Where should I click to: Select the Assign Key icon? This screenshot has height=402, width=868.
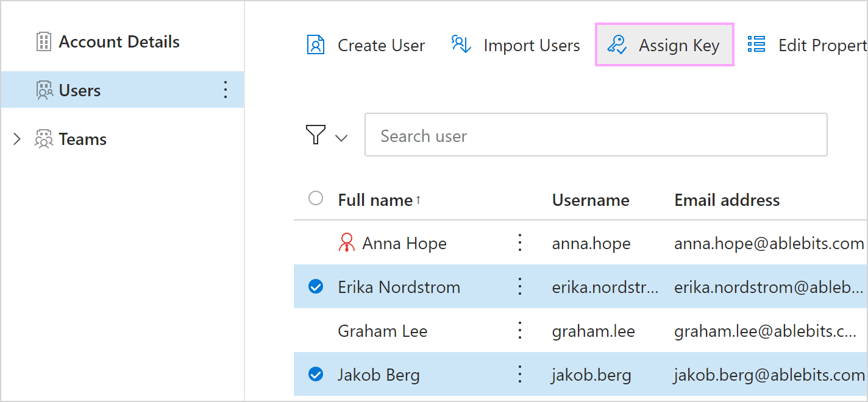617,44
